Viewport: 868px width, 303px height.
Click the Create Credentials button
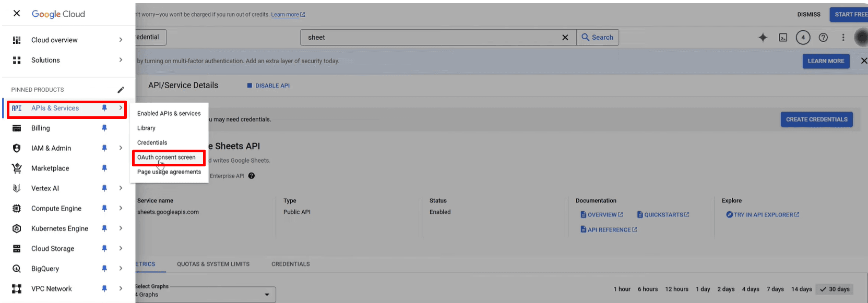(817, 119)
